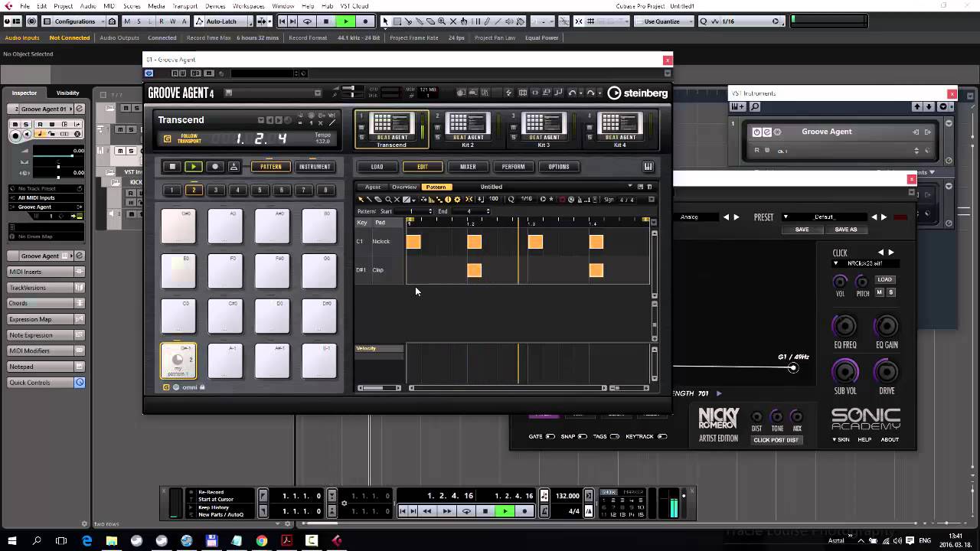The image size is (980, 551).
Task: Select the zoom magnifier tool in pattern editor
Action: (x=388, y=199)
